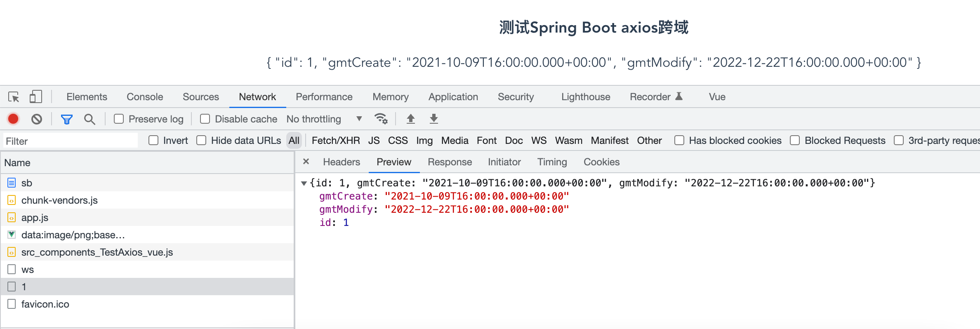This screenshot has height=329, width=980.
Task: Filter requests by Img type
Action: tap(424, 141)
